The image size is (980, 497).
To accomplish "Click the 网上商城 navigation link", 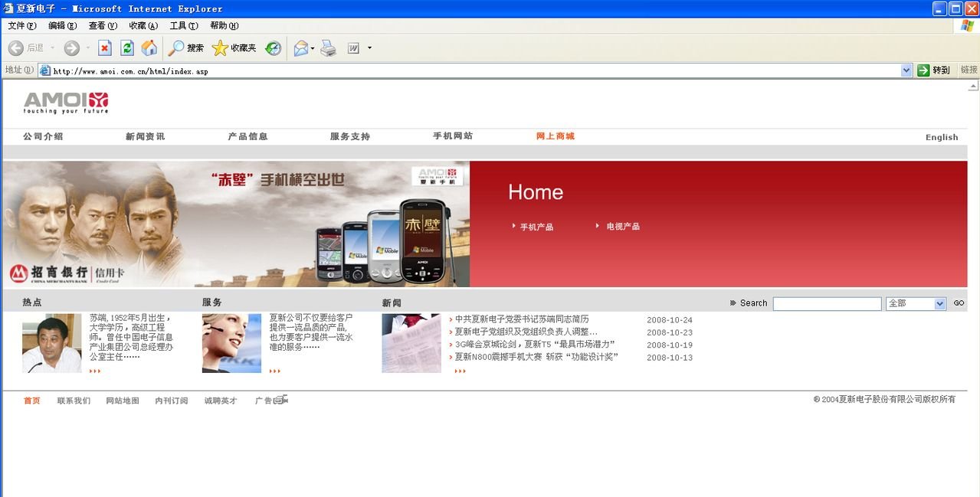I will [555, 136].
